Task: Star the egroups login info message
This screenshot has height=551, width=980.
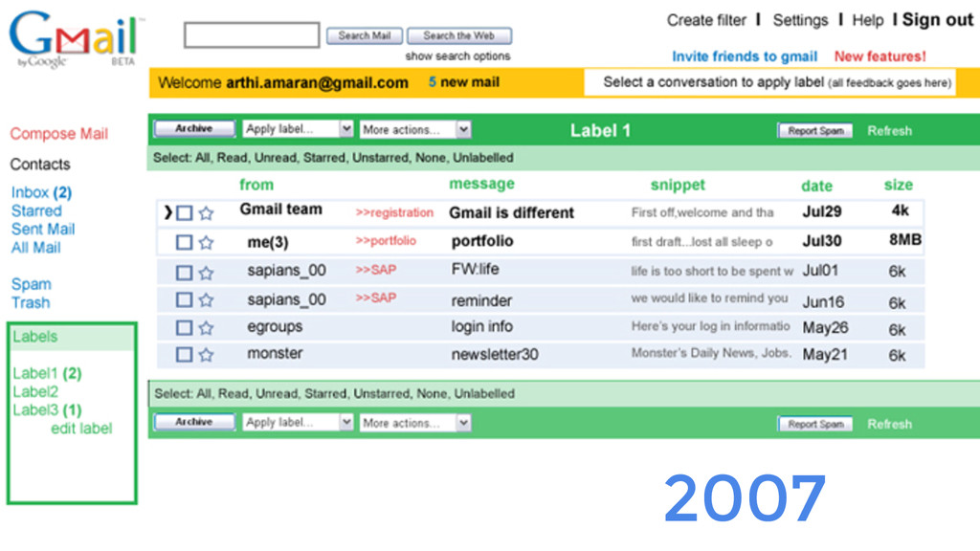Action: (207, 328)
